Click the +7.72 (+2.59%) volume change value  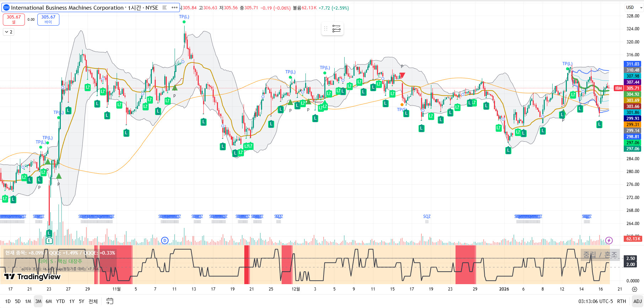(x=334, y=8)
